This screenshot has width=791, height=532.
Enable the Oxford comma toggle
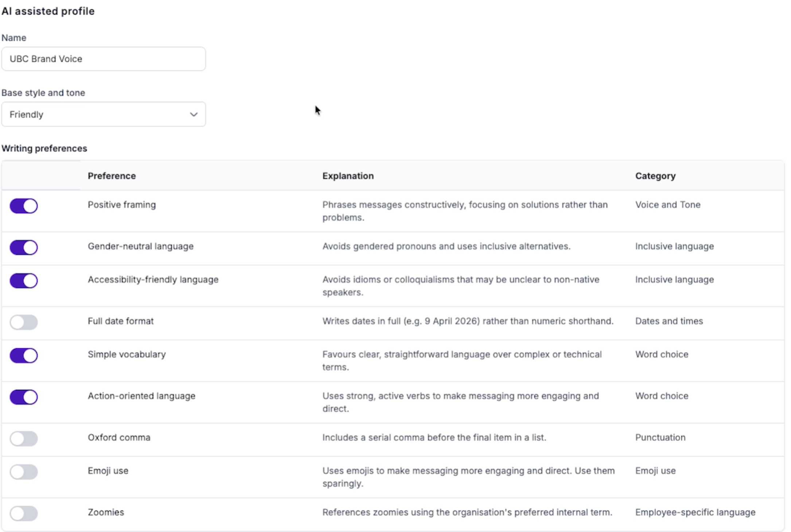(24, 439)
